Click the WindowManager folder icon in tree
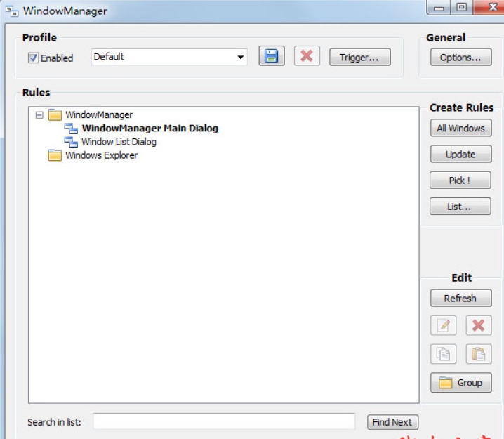The image size is (504, 439). pos(55,114)
